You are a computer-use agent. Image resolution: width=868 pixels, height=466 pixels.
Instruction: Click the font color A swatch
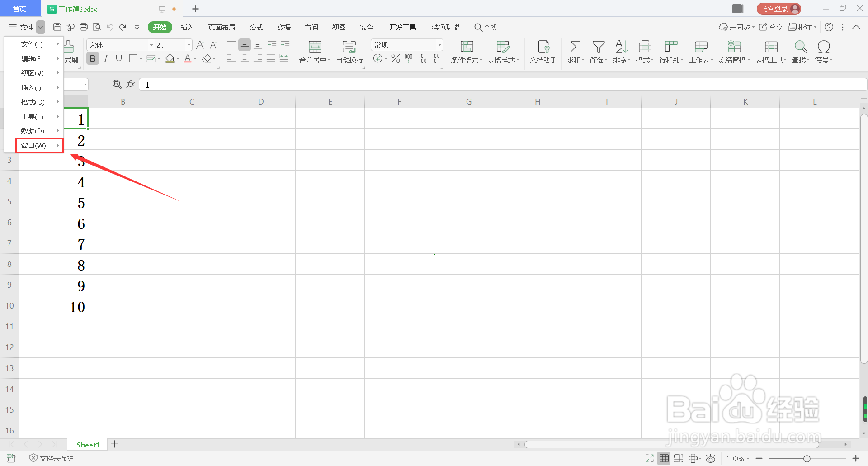point(188,59)
